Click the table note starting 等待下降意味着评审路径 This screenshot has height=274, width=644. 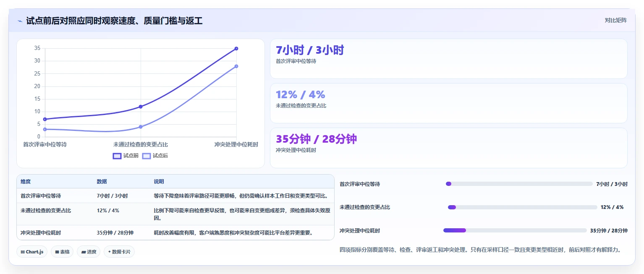tap(241, 196)
